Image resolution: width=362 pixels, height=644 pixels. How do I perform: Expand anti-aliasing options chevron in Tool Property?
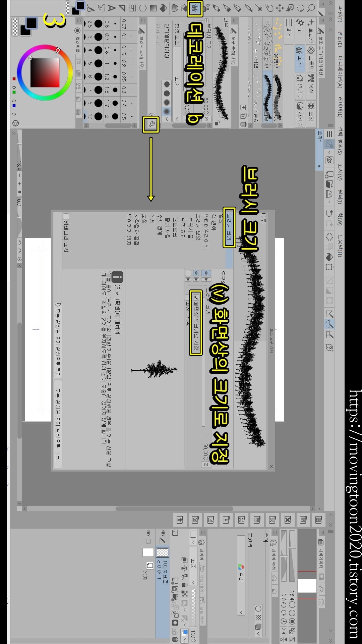tap(167, 118)
